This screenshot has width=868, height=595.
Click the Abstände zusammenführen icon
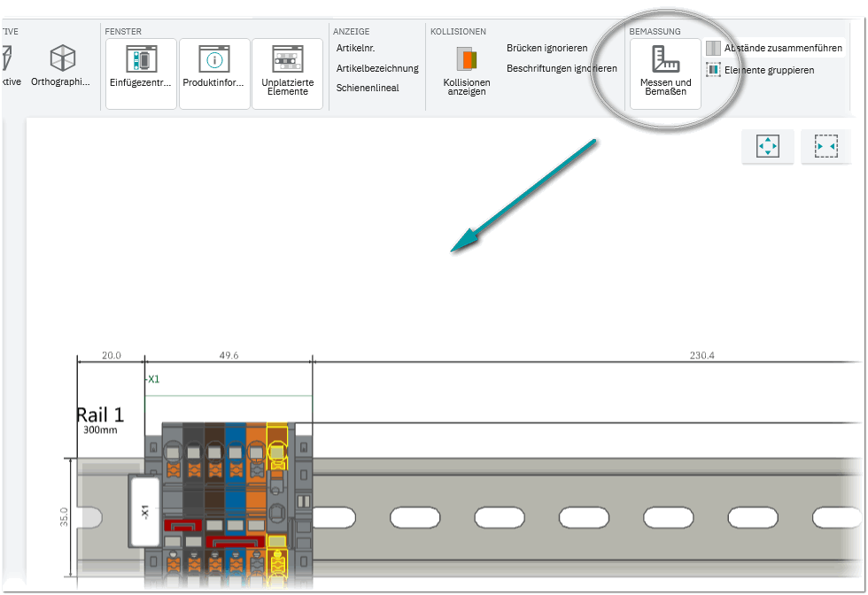click(x=714, y=48)
